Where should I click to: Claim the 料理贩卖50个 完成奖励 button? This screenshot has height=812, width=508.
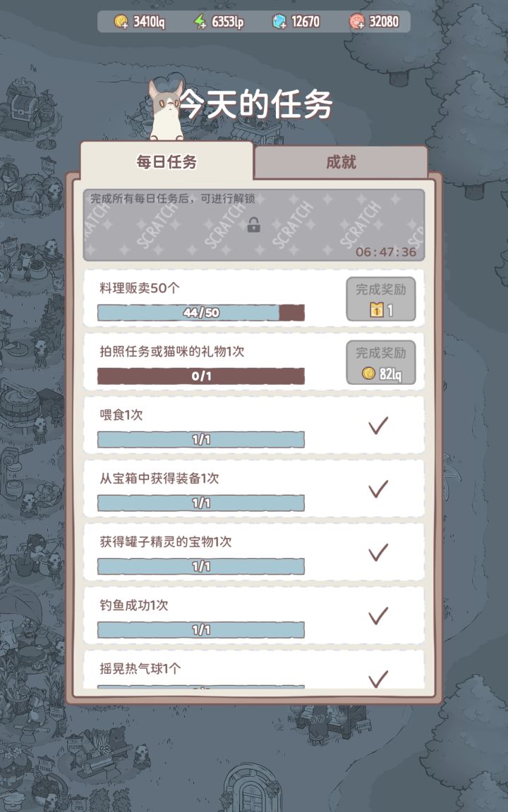381,299
